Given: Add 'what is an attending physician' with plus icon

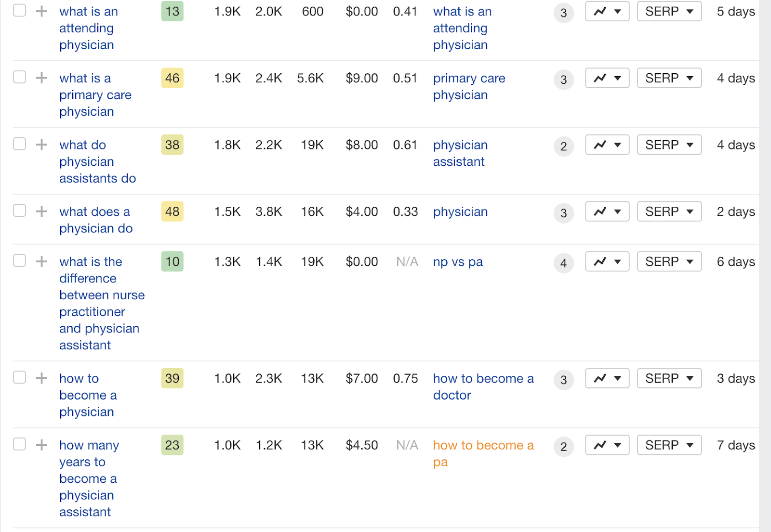Looking at the screenshot, I should [x=42, y=11].
